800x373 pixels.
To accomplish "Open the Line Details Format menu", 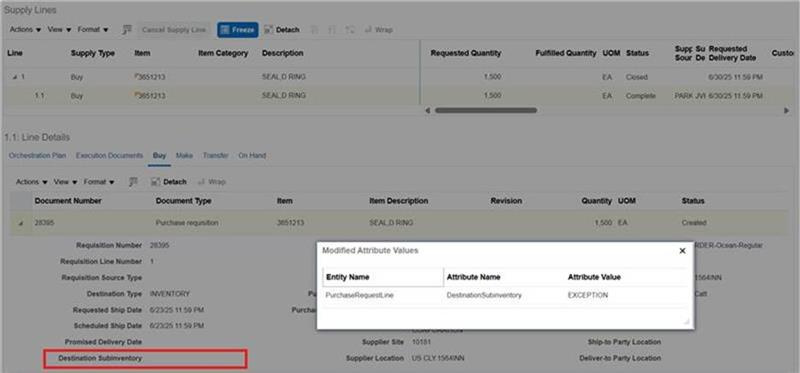I will [99, 182].
